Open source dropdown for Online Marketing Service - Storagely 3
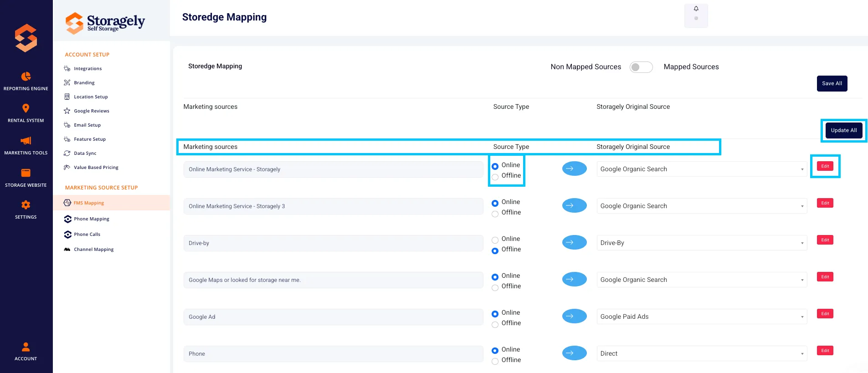Viewport: 868px width, 373px height. click(x=702, y=206)
